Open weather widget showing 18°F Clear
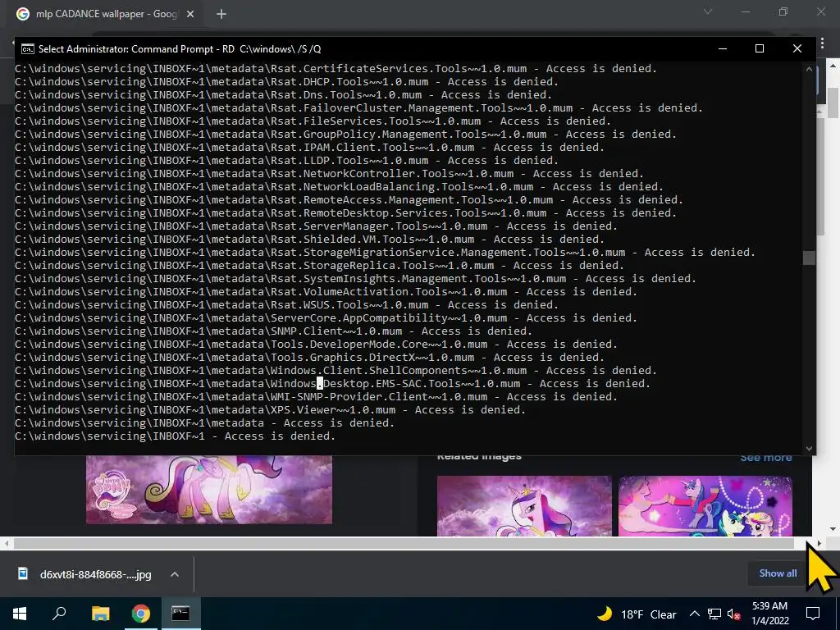840x630 pixels. (637, 614)
